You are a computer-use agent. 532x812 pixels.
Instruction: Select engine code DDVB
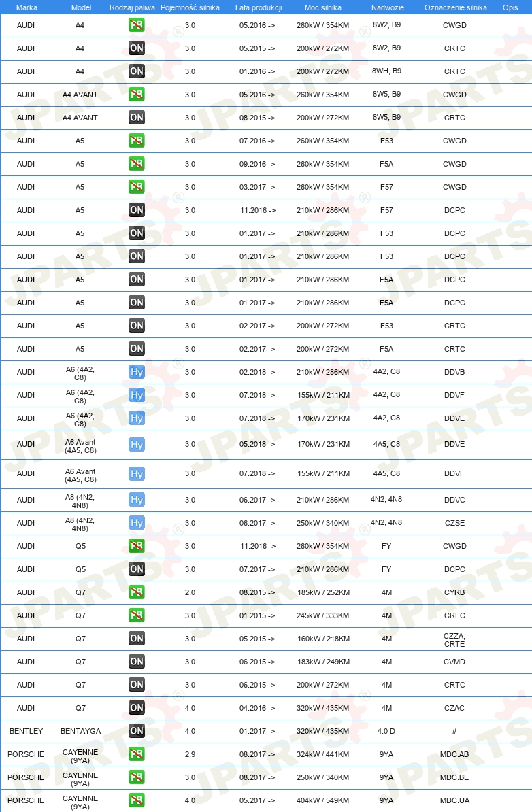pyautogui.click(x=454, y=372)
